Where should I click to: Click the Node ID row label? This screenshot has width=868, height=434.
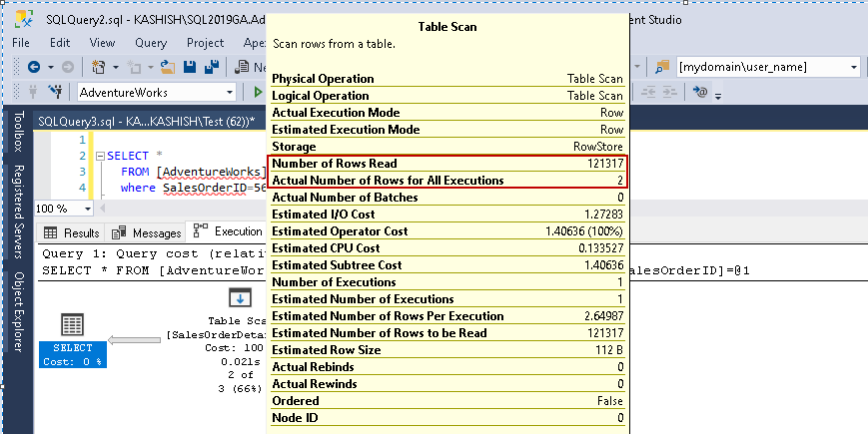coord(295,418)
